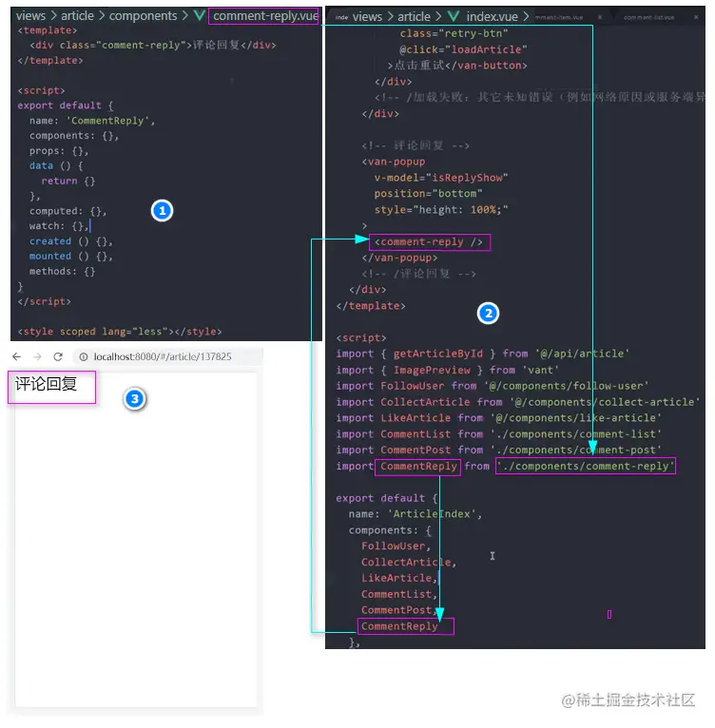Click the methods: {} line
The height and width of the screenshot is (728, 715).
coord(62,272)
